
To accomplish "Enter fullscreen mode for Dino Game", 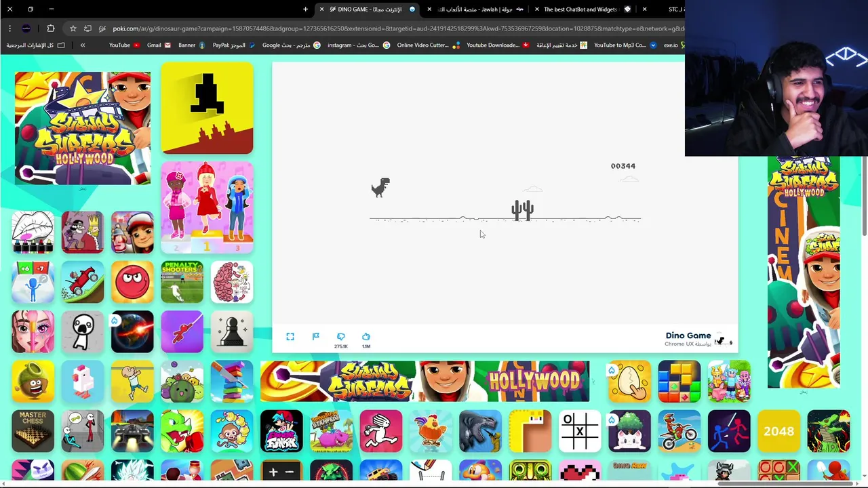I will tap(290, 337).
